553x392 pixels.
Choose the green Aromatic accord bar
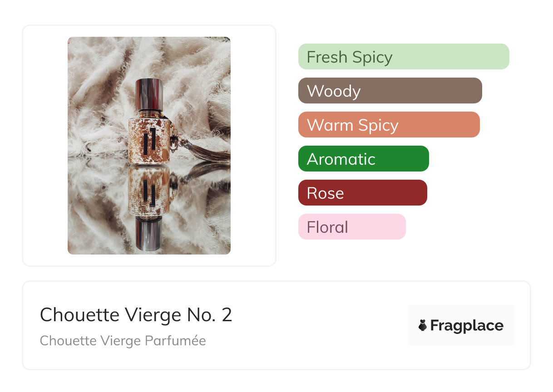click(363, 159)
